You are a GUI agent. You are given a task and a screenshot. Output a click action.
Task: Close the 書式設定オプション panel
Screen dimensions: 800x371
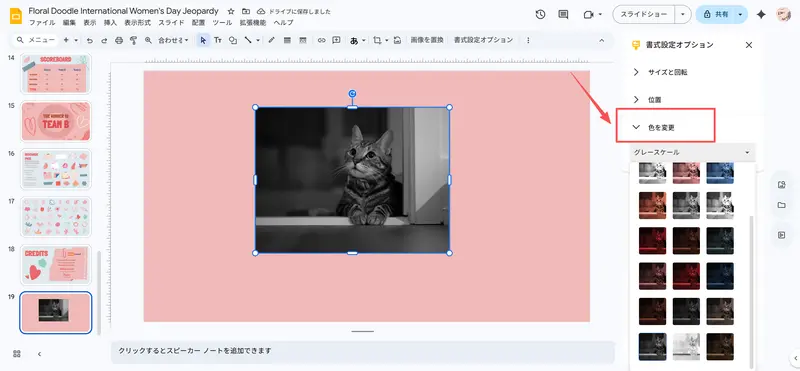click(749, 45)
